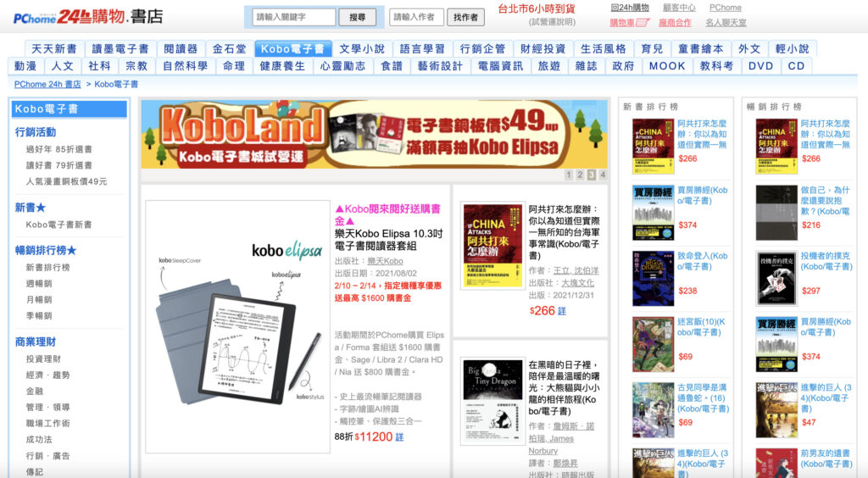Open the 名人聊天室 link
The width and height of the screenshot is (868, 478).
(726, 23)
